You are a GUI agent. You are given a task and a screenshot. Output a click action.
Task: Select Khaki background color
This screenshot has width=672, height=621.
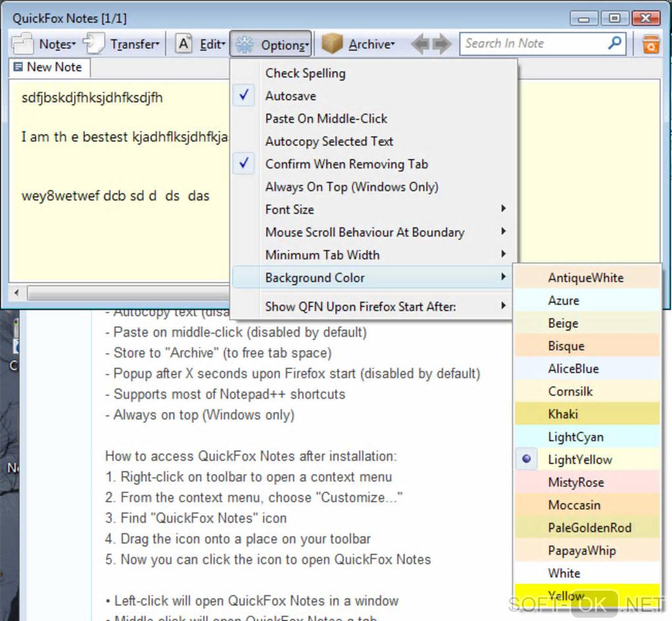[x=587, y=414]
